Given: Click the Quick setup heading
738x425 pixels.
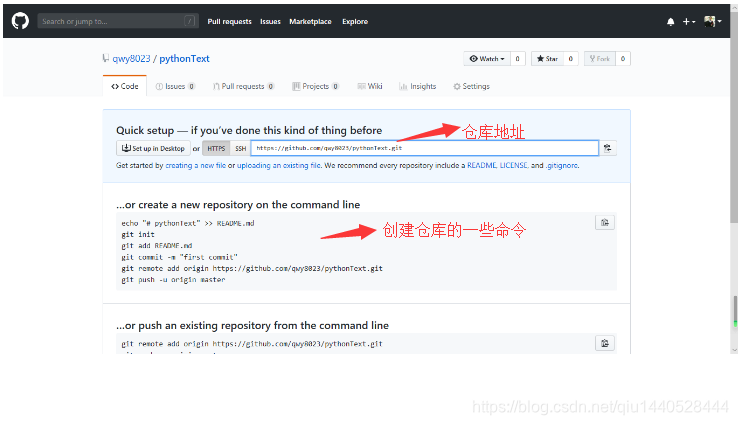Looking at the screenshot, I should coord(249,130).
